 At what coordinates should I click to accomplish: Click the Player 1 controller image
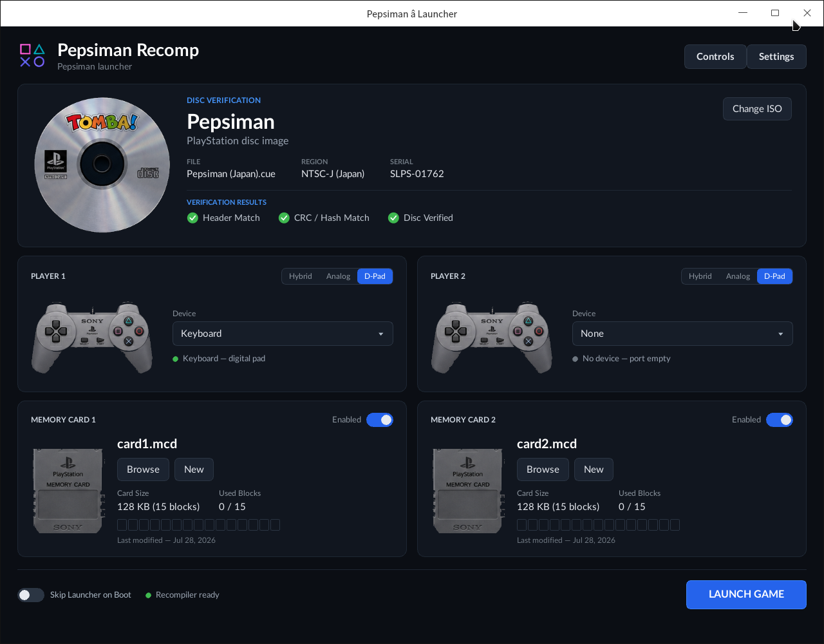coord(93,337)
